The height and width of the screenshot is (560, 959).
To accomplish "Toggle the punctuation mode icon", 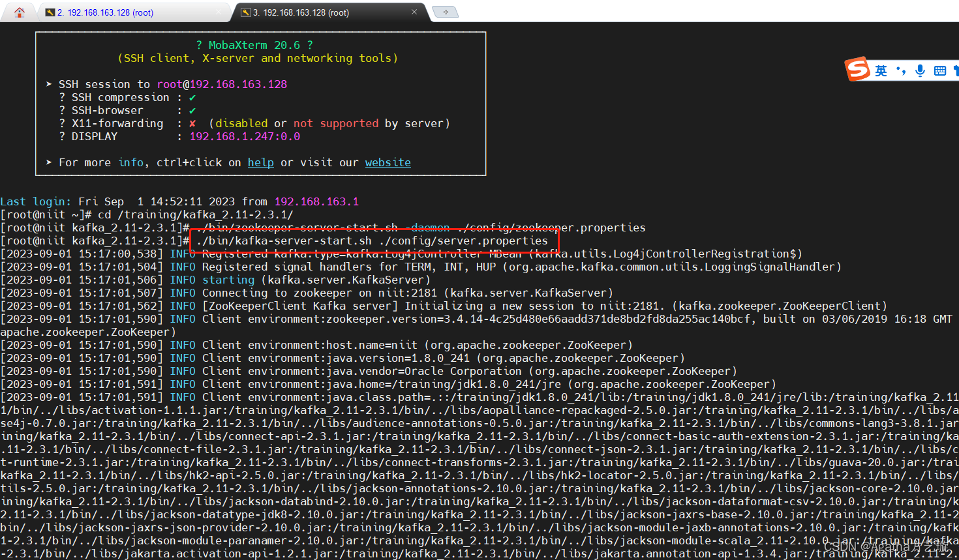I will click(x=901, y=70).
